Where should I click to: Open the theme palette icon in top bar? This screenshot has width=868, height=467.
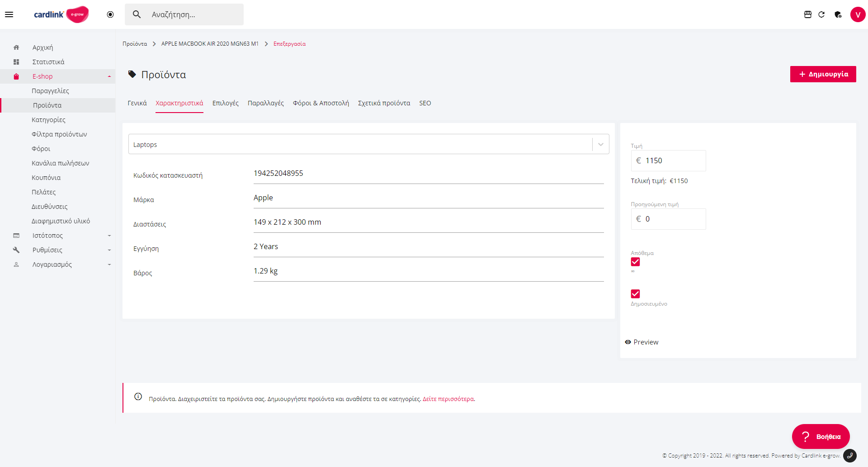click(838, 14)
